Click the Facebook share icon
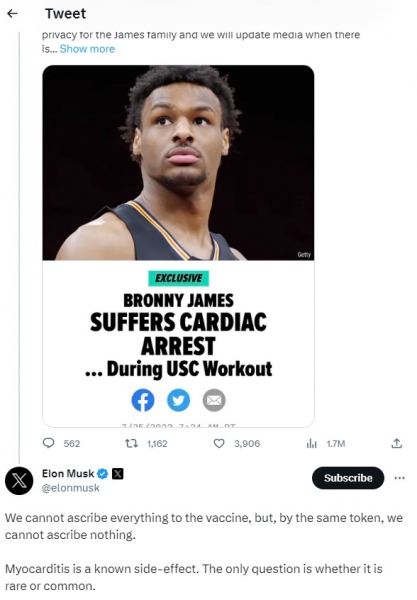The image size is (417, 600). coord(143,400)
